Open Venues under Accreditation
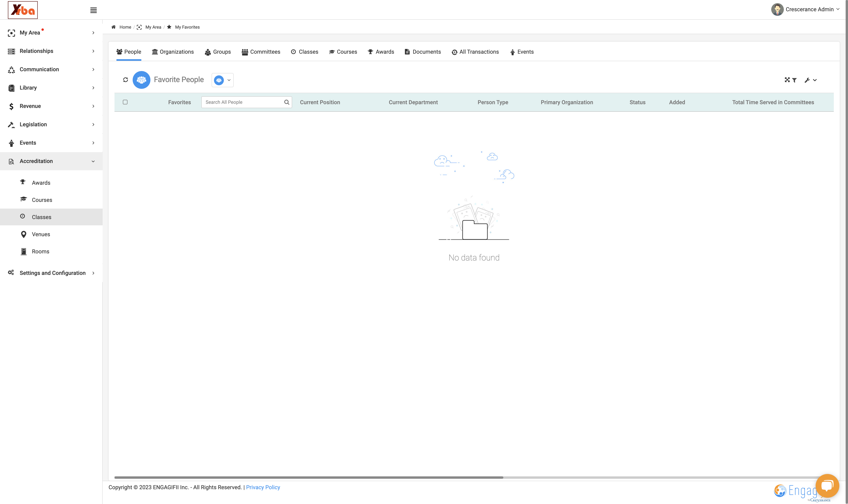 point(51,234)
